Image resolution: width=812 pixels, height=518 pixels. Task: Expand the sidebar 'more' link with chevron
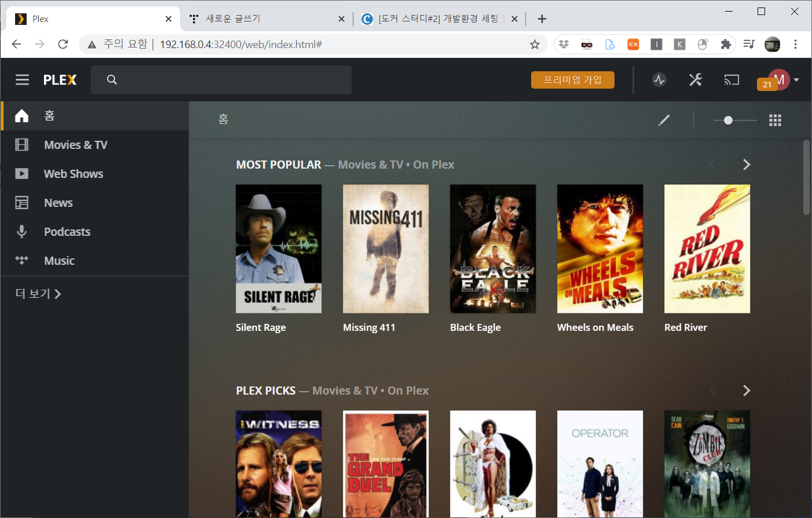point(38,294)
